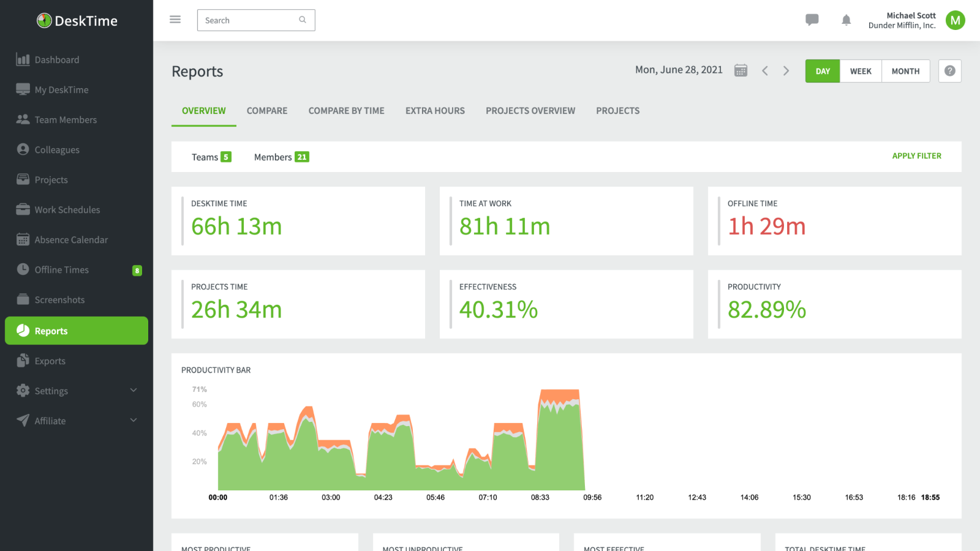The image size is (980, 551).
Task: Switch to the COMPARE tab
Action: point(267,111)
